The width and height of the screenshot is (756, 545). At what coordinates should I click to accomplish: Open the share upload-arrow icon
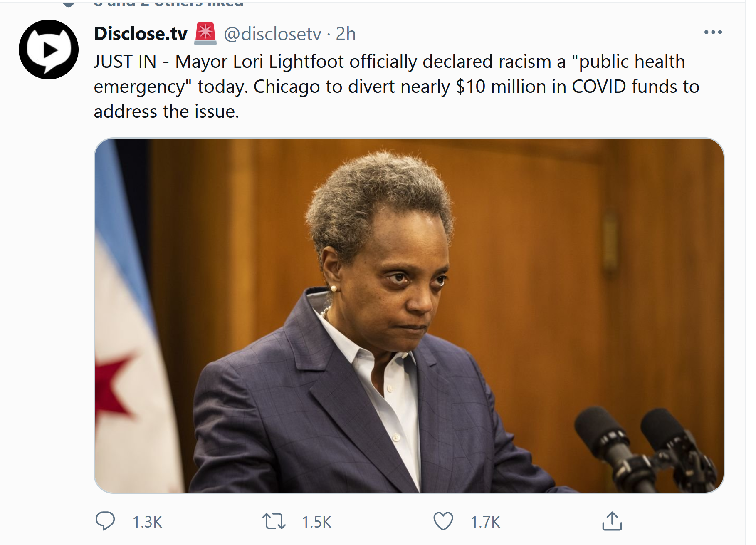point(612,521)
